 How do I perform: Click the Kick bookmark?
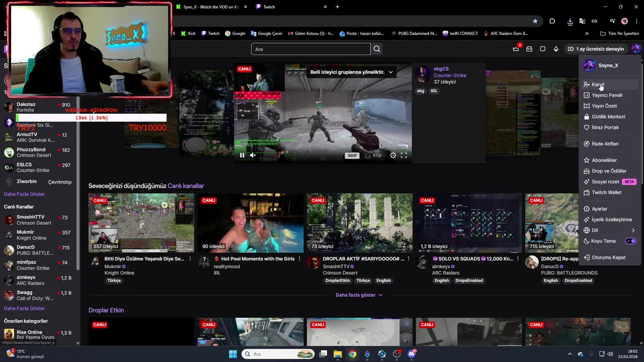coord(188,34)
